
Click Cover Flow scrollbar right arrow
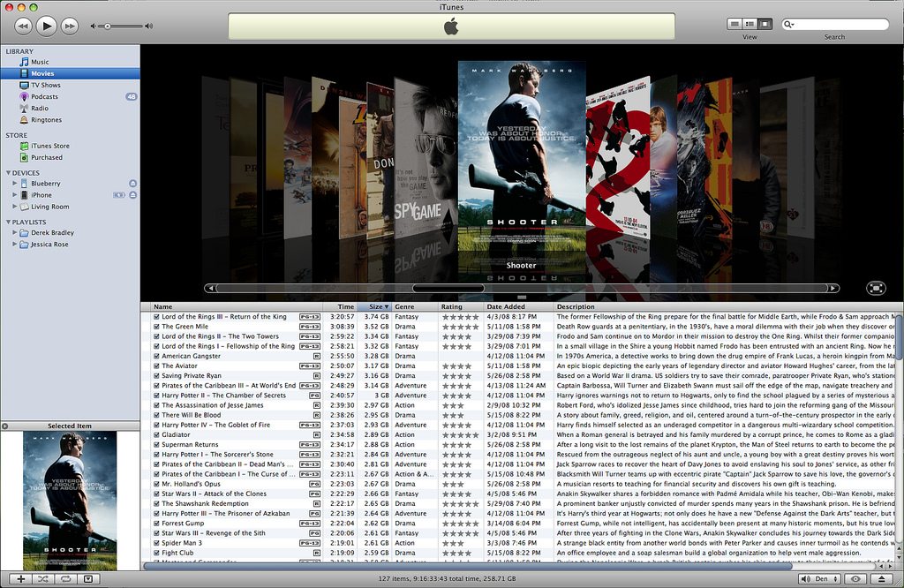click(x=833, y=288)
